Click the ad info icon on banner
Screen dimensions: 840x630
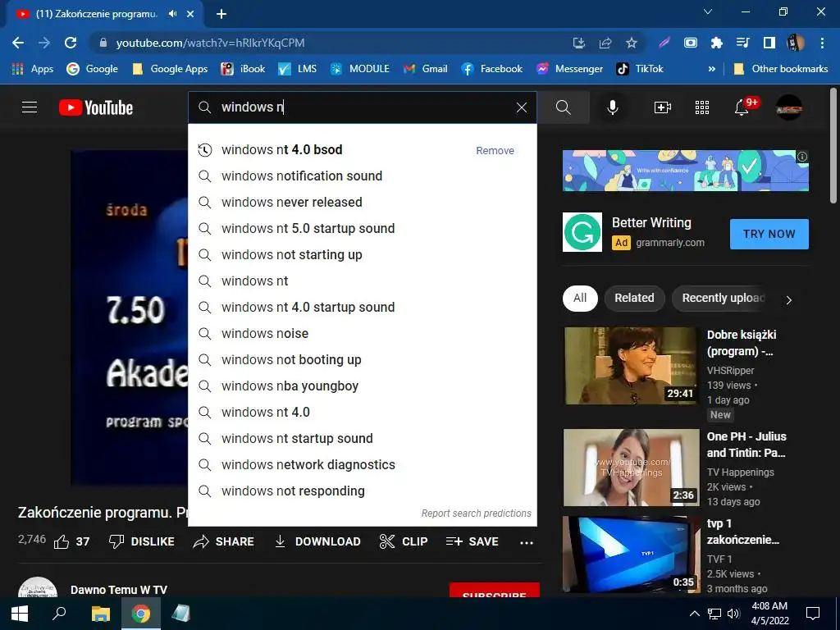click(802, 157)
